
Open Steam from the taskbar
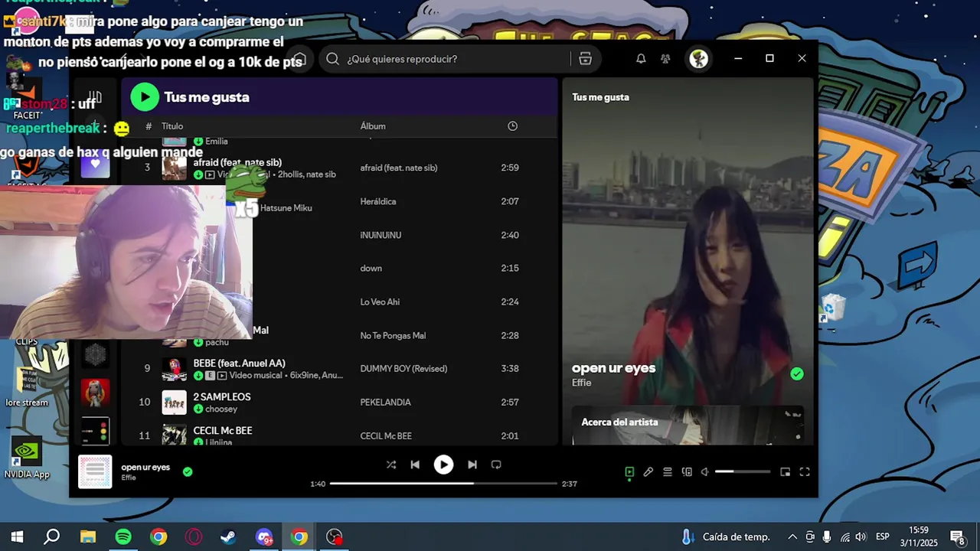point(229,536)
